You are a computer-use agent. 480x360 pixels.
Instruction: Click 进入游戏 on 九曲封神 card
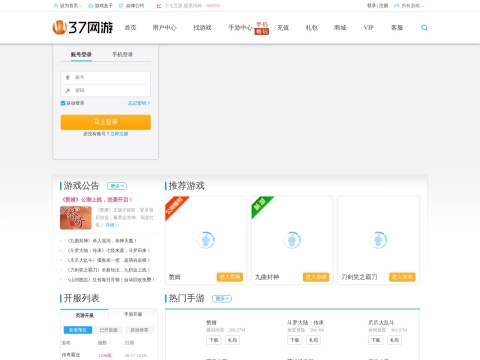(x=316, y=277)
